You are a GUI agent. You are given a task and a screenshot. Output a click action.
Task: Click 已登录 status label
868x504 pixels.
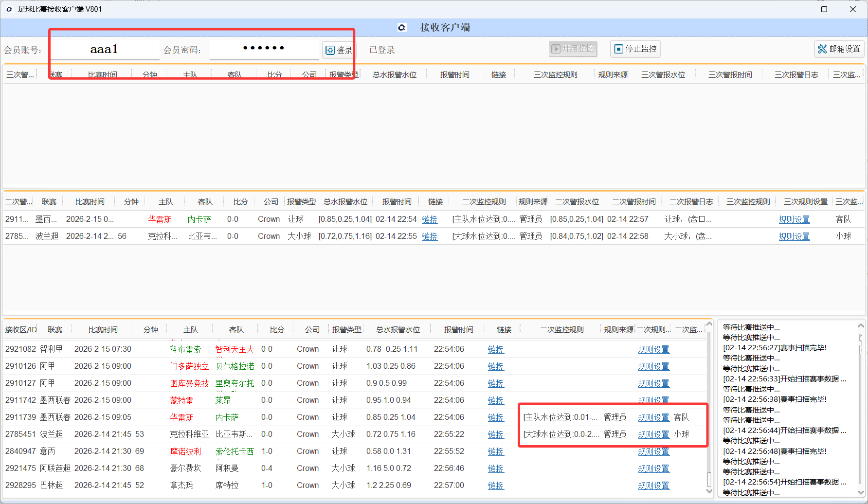382,50
